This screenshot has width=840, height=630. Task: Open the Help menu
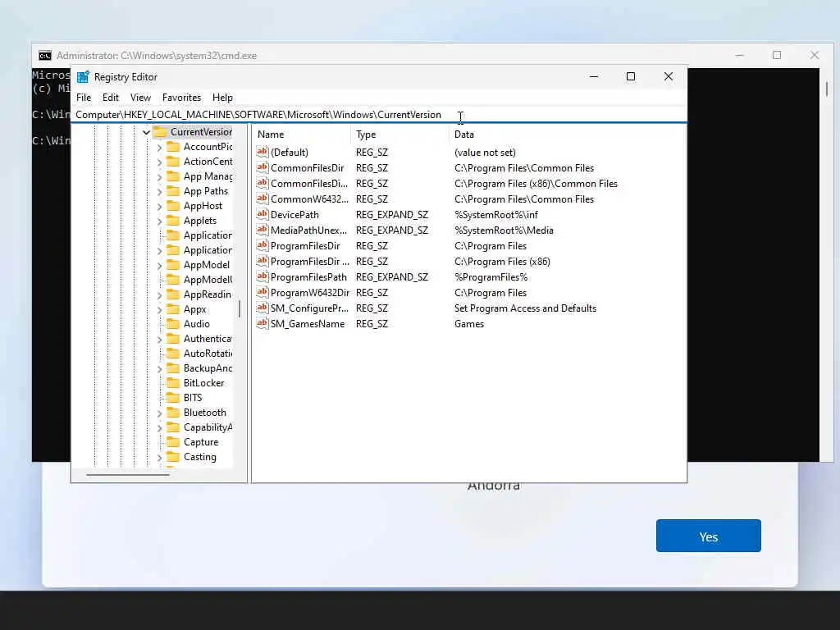(x=222, y=98)
